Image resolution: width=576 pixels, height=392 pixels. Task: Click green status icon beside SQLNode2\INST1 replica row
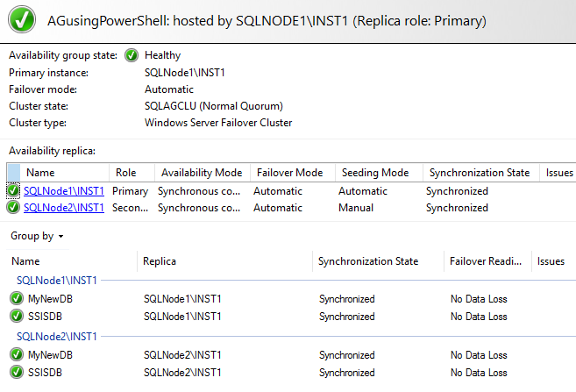[x=13, y=208]
